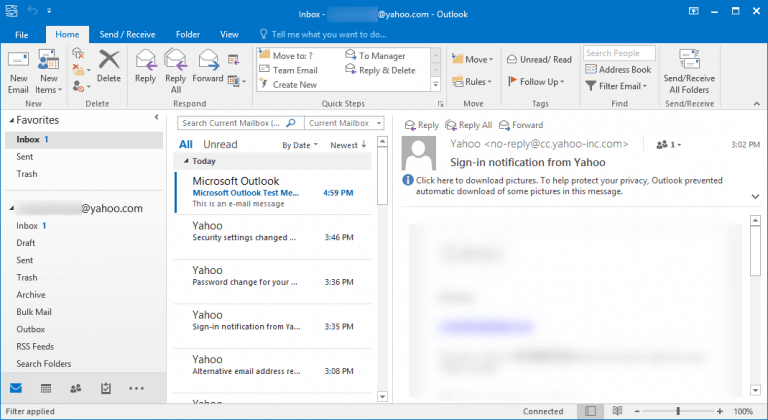Switch to the Send / Receive tab
Image resolution: width=768 pixels, height=420 pixels.
(127, 34)
